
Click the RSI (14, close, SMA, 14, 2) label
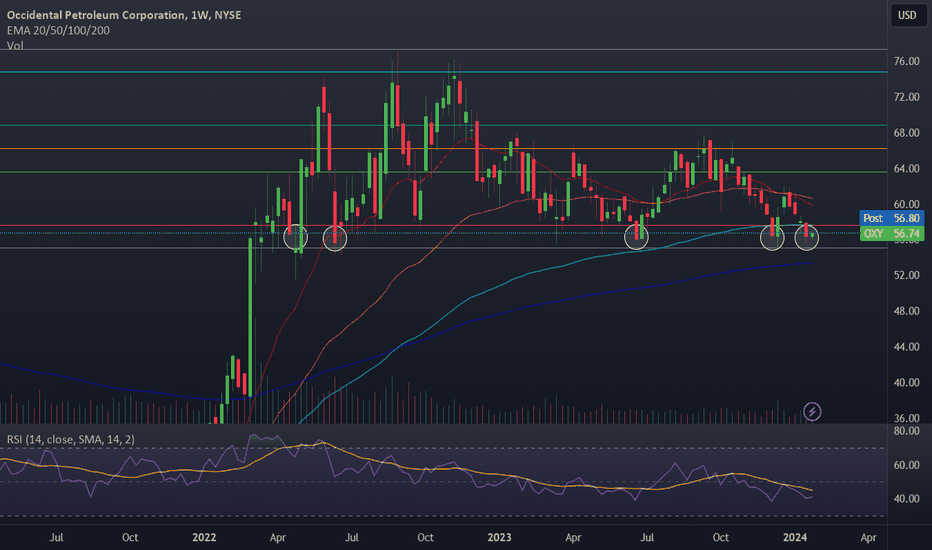coord(71,439)
